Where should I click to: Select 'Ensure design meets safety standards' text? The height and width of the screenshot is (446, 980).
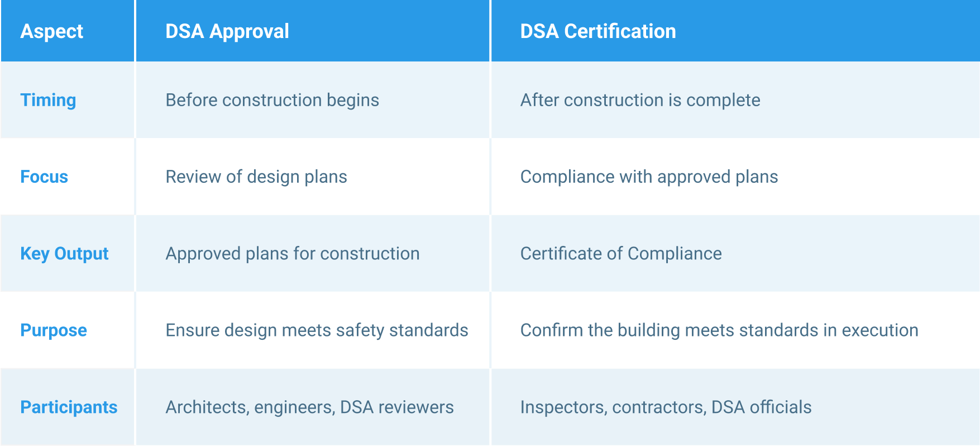click(x=317, y=330)
